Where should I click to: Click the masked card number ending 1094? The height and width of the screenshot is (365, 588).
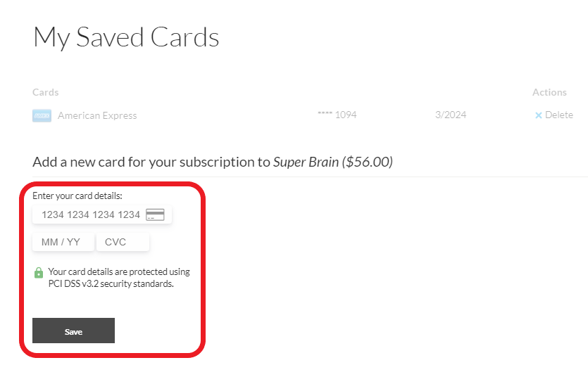point(337,115)
